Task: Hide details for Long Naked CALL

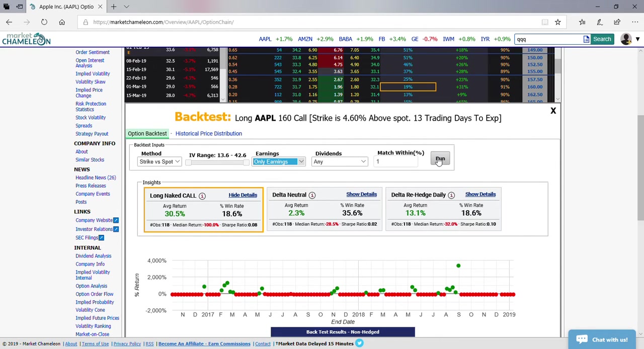Action: (243, 195)
